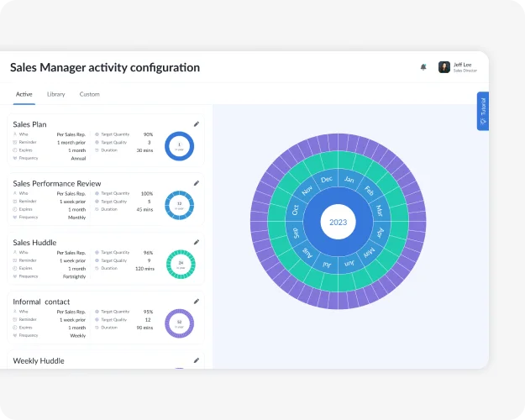Click the Weekly Huddle edit pencil
This screenshot has width=525, height=420.
click(197, 360)
